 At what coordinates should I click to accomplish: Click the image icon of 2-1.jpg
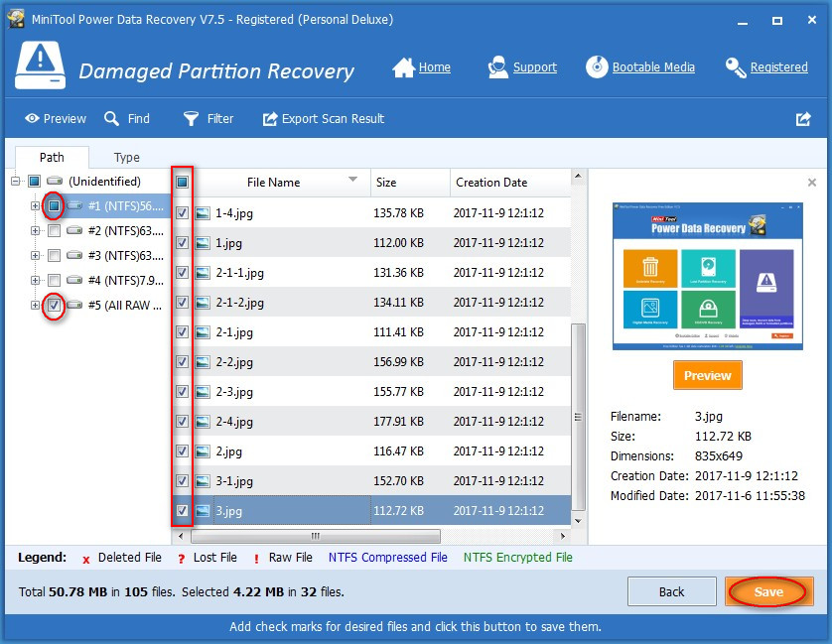click(203, 332)
